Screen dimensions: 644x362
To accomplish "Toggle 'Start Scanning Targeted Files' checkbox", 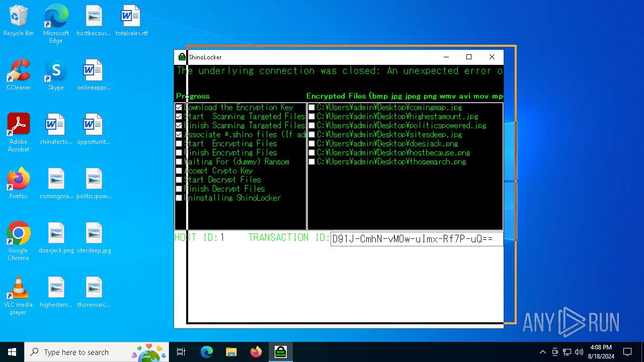I will 179,116.
